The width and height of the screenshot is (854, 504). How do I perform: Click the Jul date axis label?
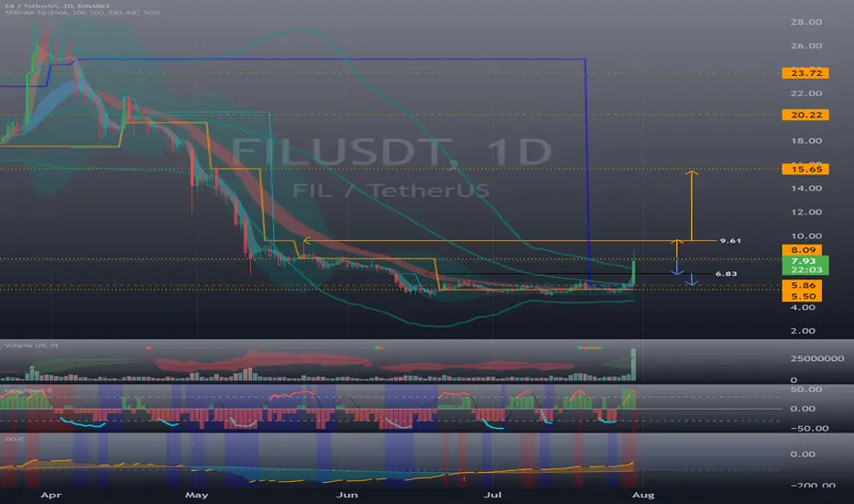tap(492, 495)
